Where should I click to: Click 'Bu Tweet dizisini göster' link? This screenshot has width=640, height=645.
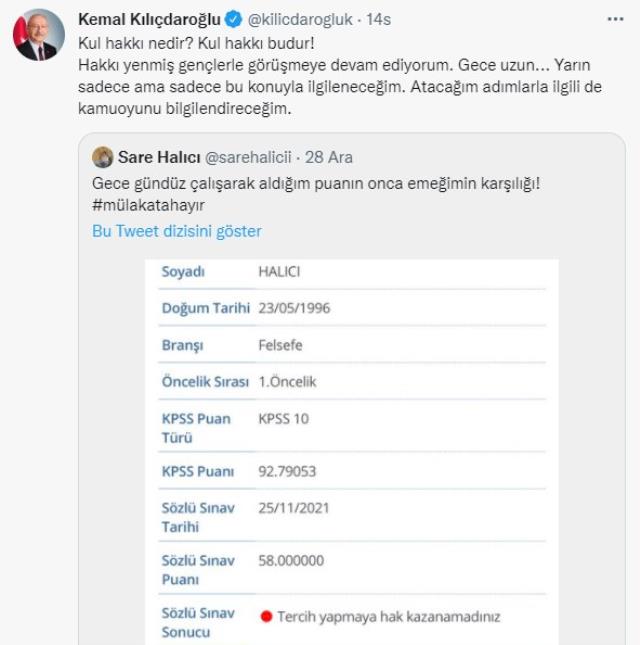coord(176,231)
